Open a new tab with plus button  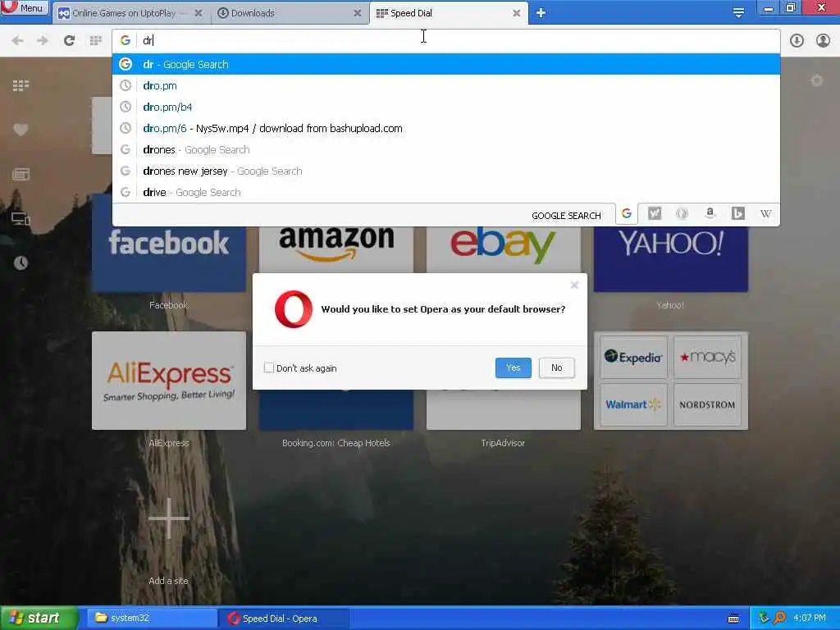[541, 13]
